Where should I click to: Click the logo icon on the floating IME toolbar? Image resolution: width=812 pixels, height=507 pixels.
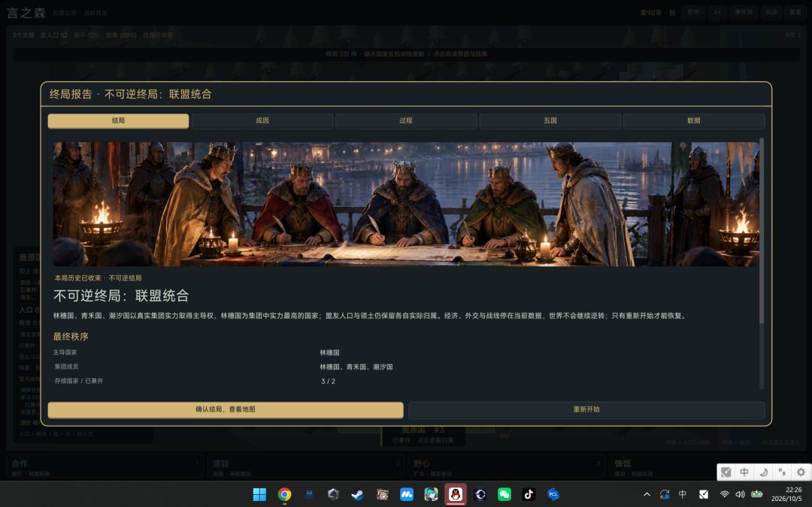726,472
